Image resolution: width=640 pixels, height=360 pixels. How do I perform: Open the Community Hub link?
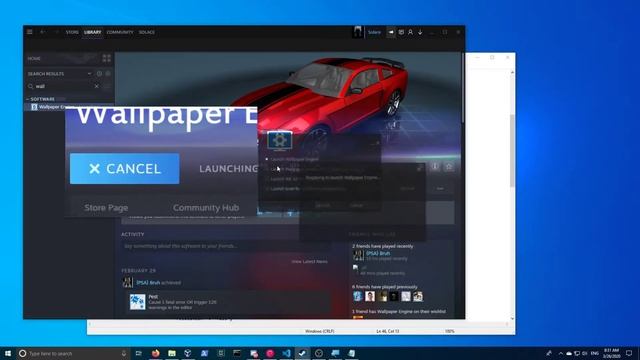206,207
